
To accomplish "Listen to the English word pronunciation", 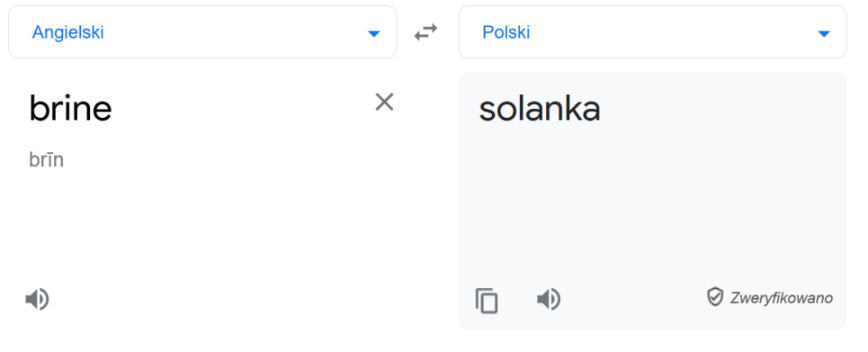I will point(37,300).
